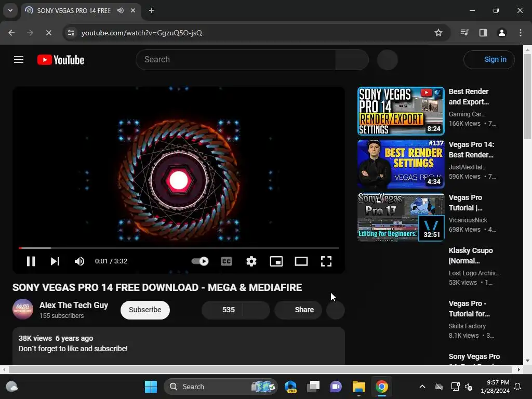The width and height of the screenshot is (532, 399).
Task: Enter fullscreen mode
Action: (326, 261)
